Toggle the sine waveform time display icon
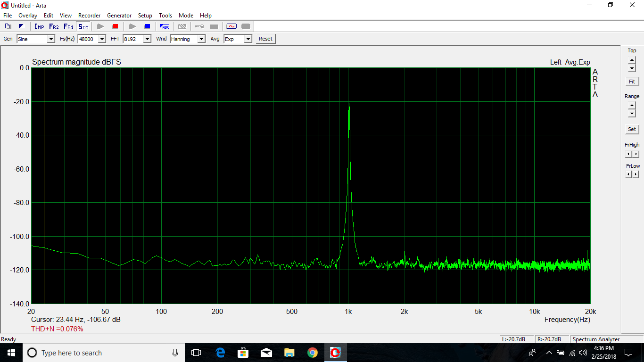The height and width of the screenshot is (362, 644). (231, 26)
